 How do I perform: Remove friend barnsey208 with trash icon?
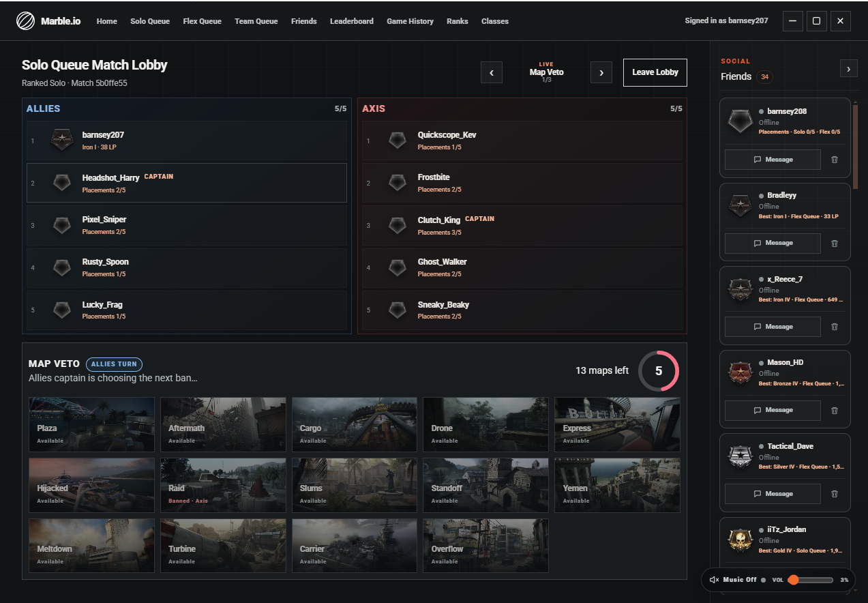835,160
